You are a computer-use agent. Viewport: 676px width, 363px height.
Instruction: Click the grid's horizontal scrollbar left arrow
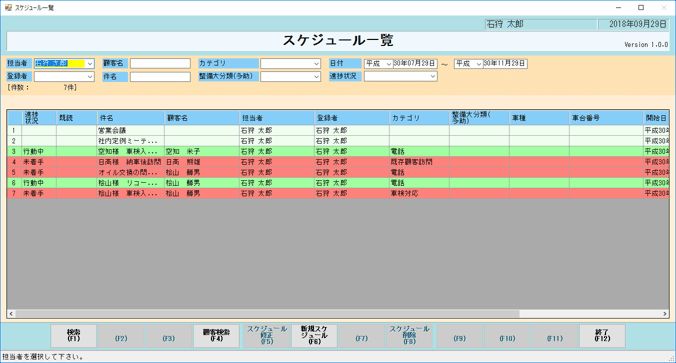tap(11, 314)
